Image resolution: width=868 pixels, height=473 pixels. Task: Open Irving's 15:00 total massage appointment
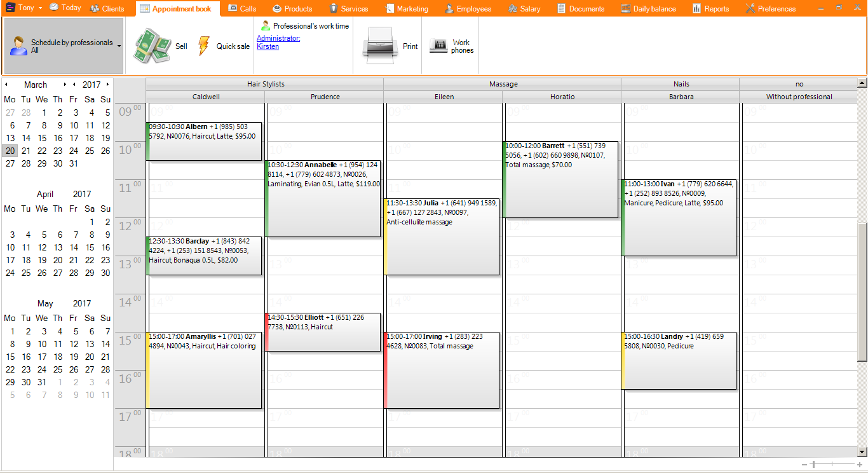[x=442, y=370]
